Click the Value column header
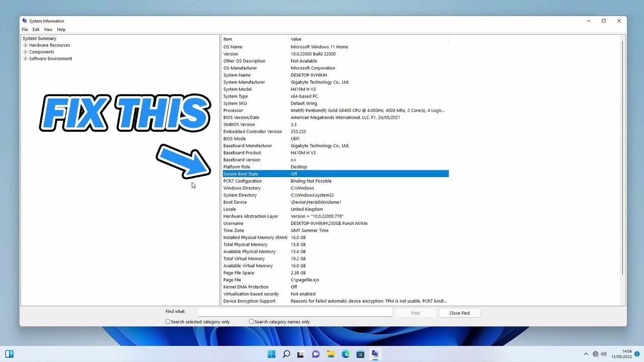 tap(368, 39)
